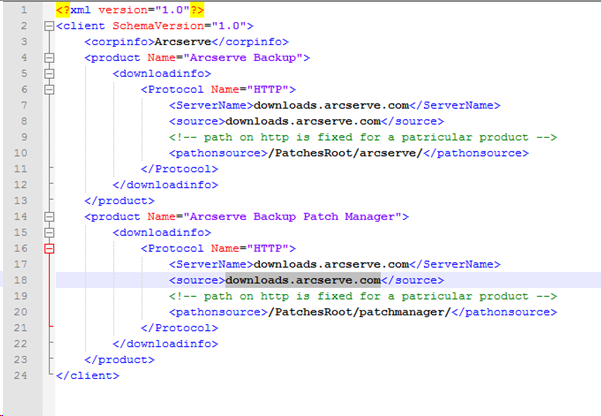Viewport: 601px width, 416px height.
Task: Click the highlighted downloads.arcserve.com on line 18
Action: click(x=303, y=280)
